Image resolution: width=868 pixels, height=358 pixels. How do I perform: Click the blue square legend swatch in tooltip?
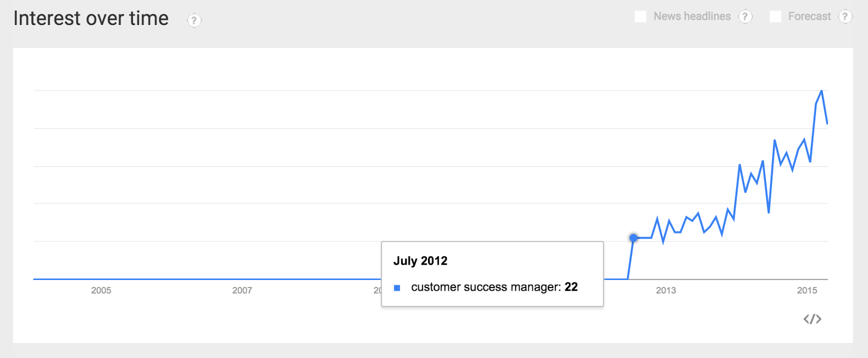[x=397, y=288]
